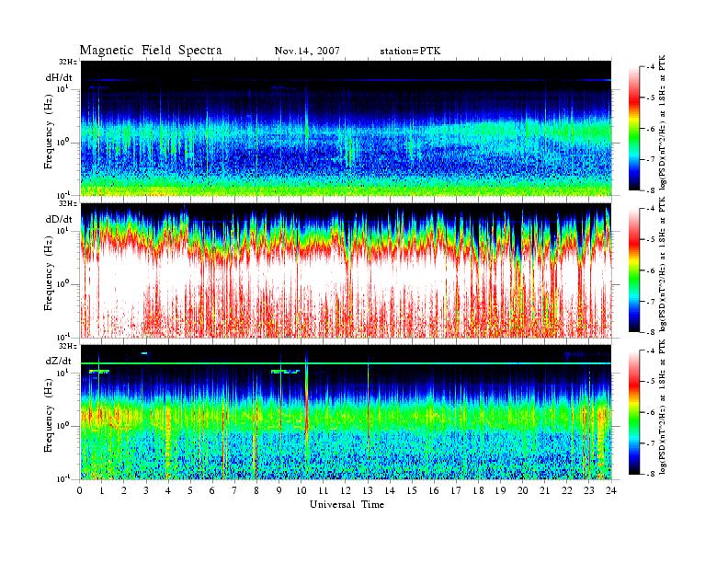
Task: Click the dD/dt panel label
Action: pos(59,219)
